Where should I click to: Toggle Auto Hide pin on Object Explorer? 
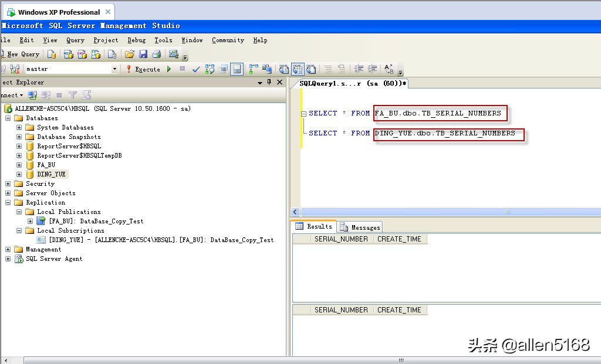pos(268,82)
